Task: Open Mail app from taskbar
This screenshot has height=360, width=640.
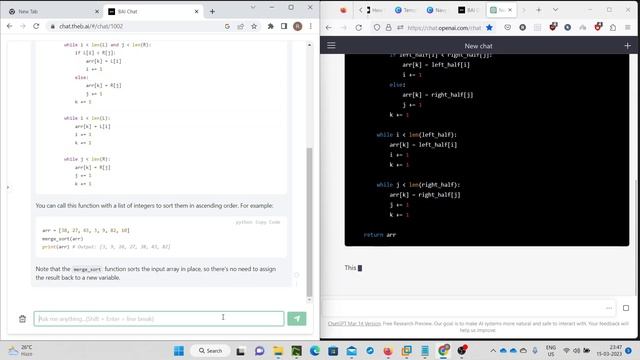Action: pos(351,351)
